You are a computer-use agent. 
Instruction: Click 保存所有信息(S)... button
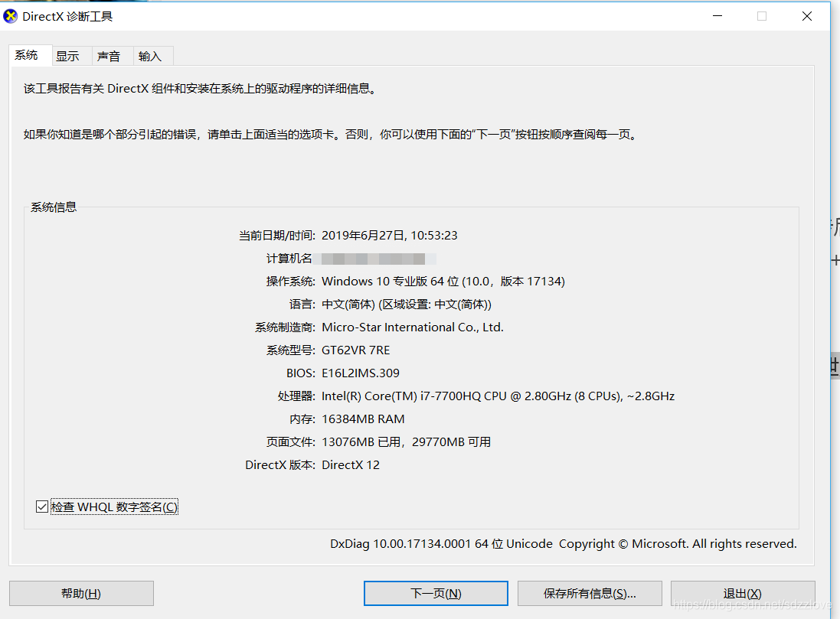(x=590, y=593)
